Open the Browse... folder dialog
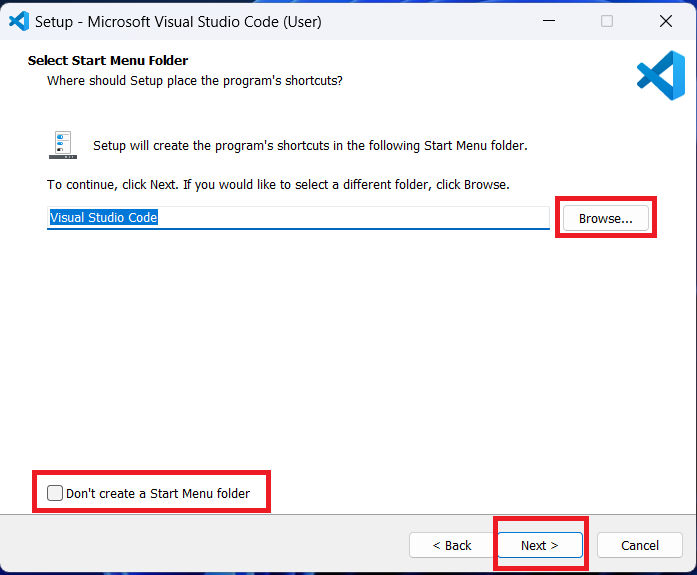 pos(605,218)
